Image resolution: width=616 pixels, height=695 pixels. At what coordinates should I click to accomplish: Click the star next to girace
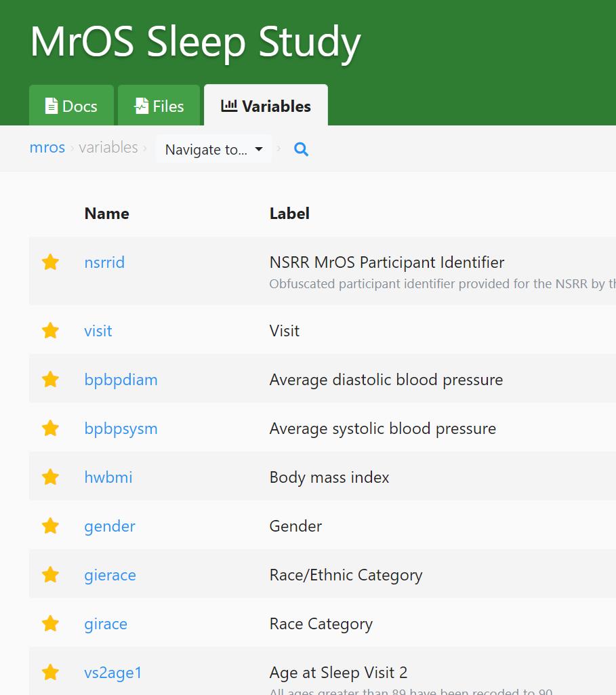tap(51, 624)
